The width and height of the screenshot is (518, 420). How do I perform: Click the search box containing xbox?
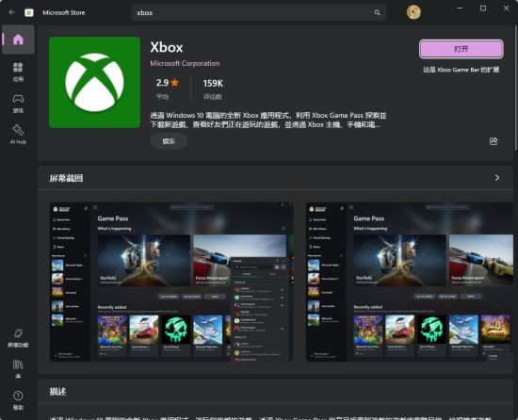click(x=259, y=12)
